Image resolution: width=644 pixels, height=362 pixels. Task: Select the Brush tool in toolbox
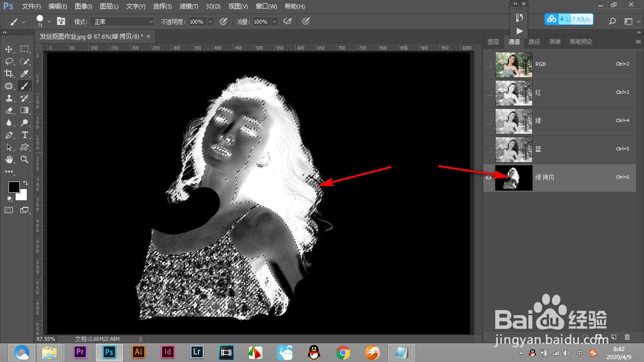(x=25, y=86)
